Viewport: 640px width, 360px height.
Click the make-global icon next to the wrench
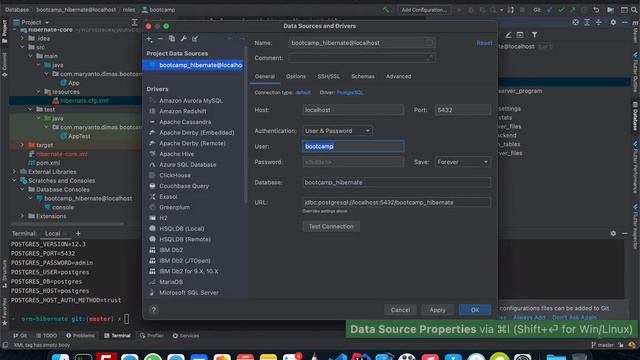195,39
